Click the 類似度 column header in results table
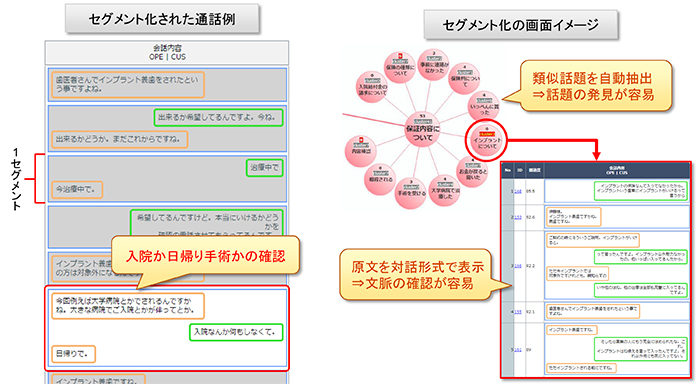The width and height of the screenshot is (700, 384). coord(534,170)
